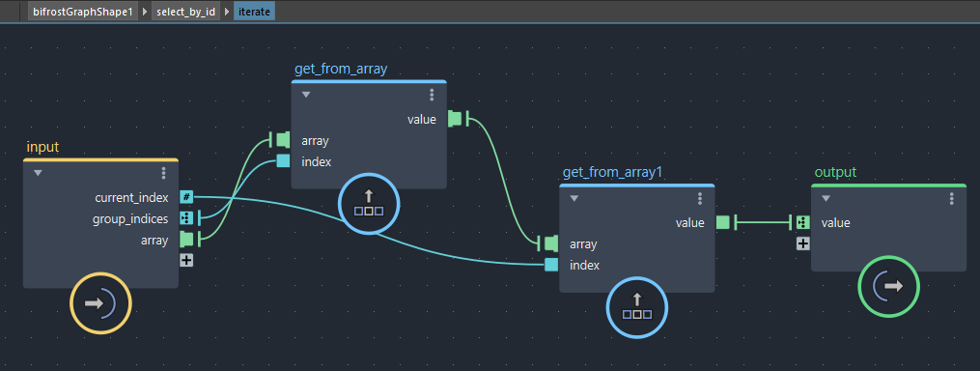980x371 pixels.
Task: Open select_by_id breadcrumb level
Action: click(x=186, y=12)
